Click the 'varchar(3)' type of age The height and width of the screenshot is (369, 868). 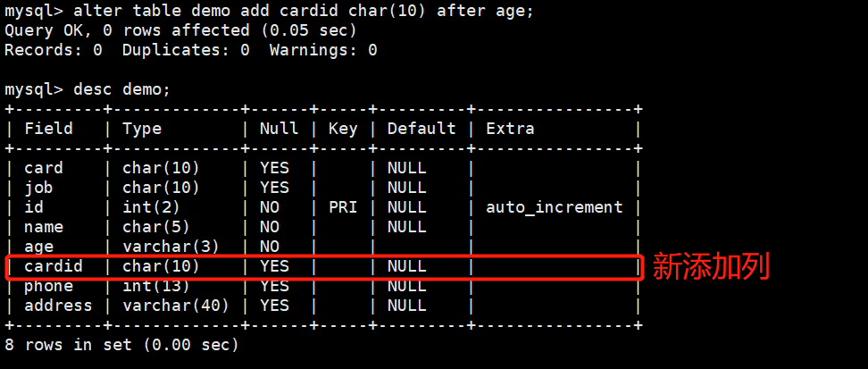(171, 247)
